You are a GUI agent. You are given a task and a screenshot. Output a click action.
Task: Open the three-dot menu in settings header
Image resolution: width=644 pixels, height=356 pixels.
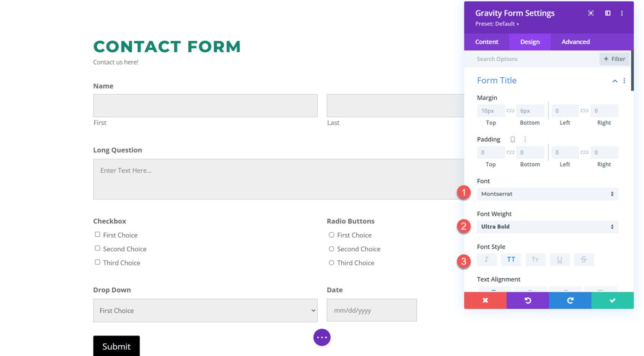coord(622,13)
